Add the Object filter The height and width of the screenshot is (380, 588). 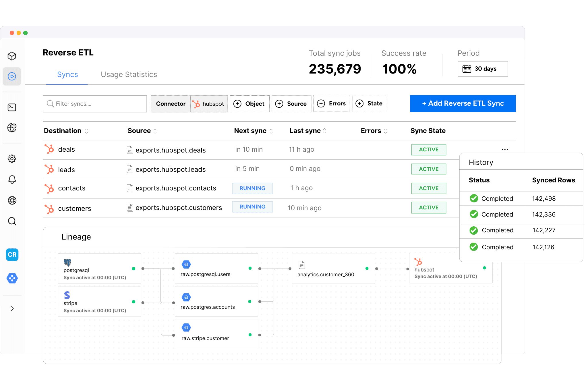249,104
